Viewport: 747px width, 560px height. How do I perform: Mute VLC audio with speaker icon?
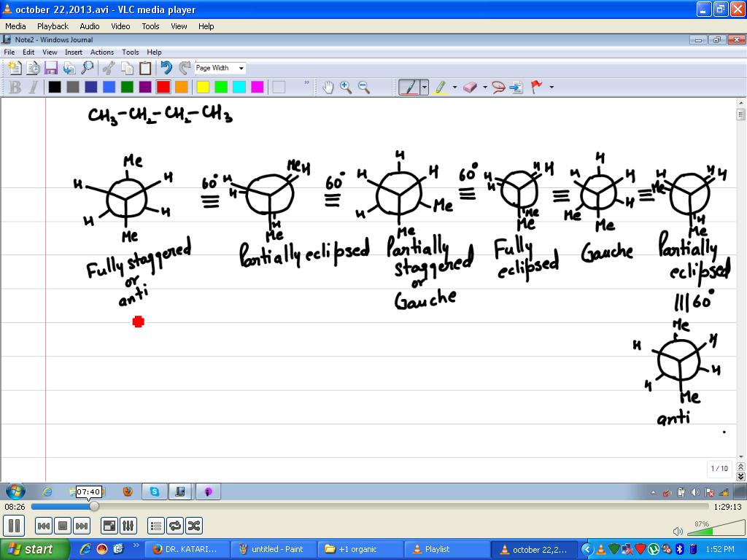pos(678,531)
